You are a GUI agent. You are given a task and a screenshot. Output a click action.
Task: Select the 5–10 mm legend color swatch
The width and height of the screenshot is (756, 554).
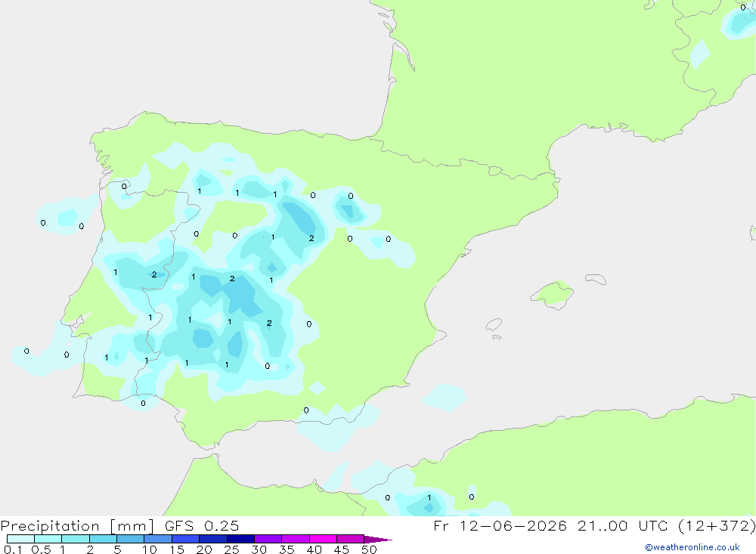pyautogui.click(x=131, y=539)
